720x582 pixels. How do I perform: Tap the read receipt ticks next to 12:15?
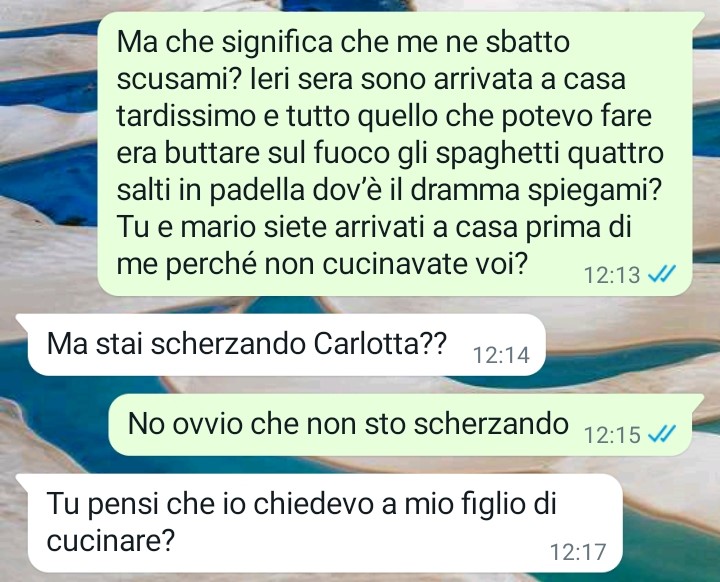pyautogui.click(x=662, y=434)
